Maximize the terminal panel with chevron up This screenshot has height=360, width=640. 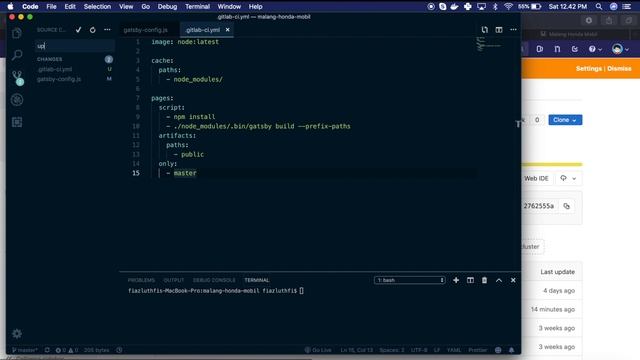[x=499, y=280]
